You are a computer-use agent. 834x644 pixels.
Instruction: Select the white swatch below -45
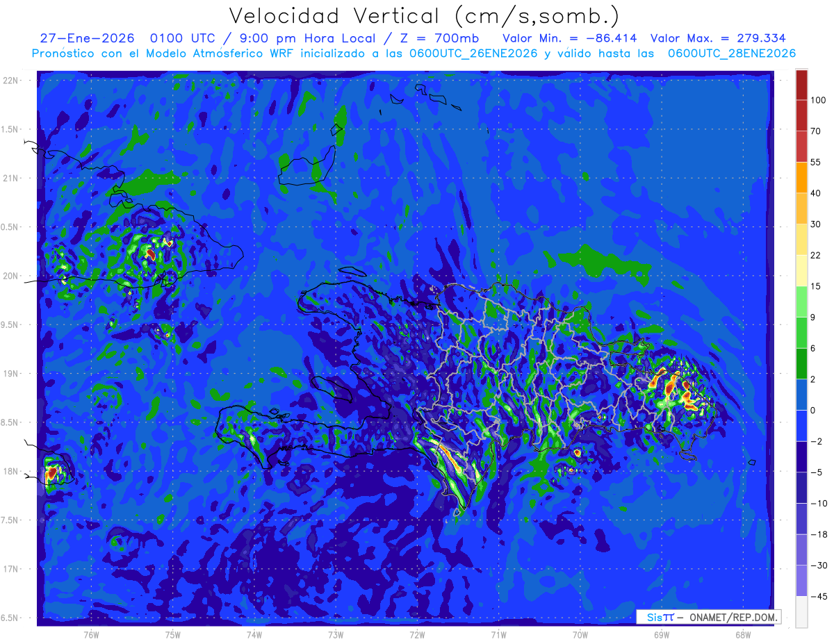tap(801, 611)
